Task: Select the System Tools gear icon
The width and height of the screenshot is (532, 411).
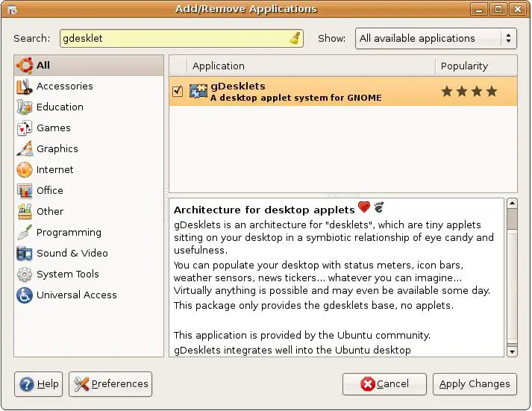Action: point(25,274)
